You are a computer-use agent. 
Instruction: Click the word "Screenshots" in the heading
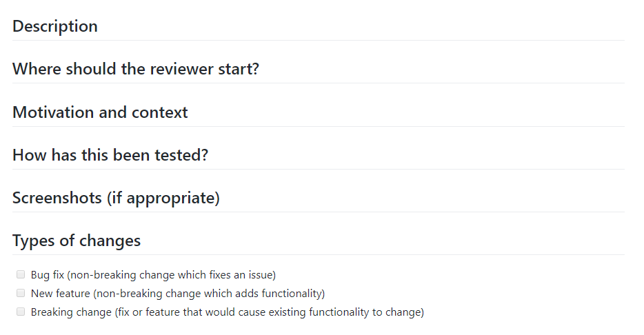tap(57, 198)
